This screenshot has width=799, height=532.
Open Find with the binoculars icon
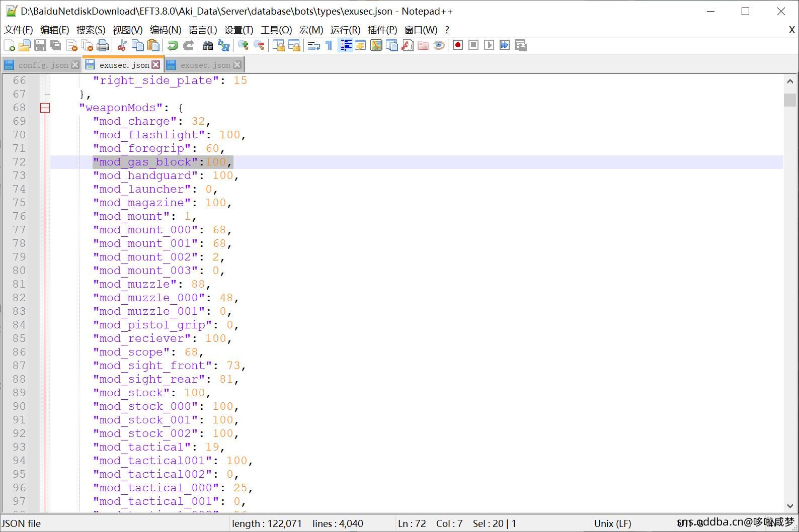207,45
